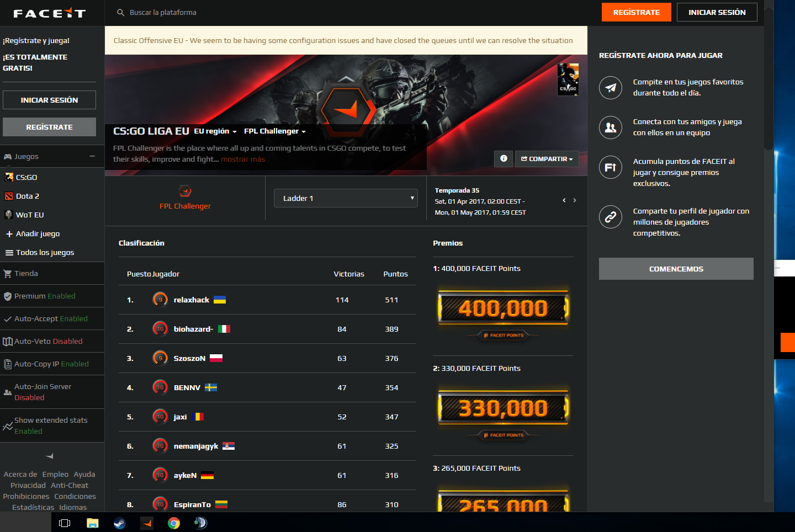Click relaxhack's level 9 skill badge
This screenshot has width=795, height=532.
coord(160,300)
